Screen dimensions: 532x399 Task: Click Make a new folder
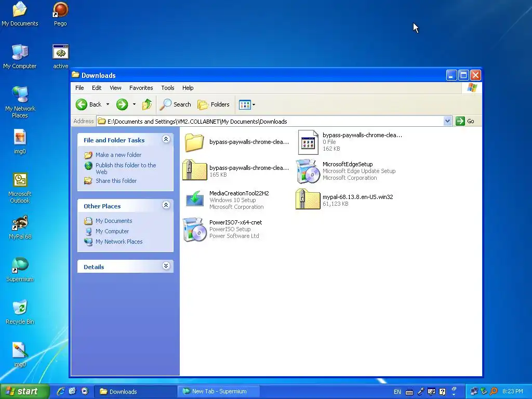[118, 155]
